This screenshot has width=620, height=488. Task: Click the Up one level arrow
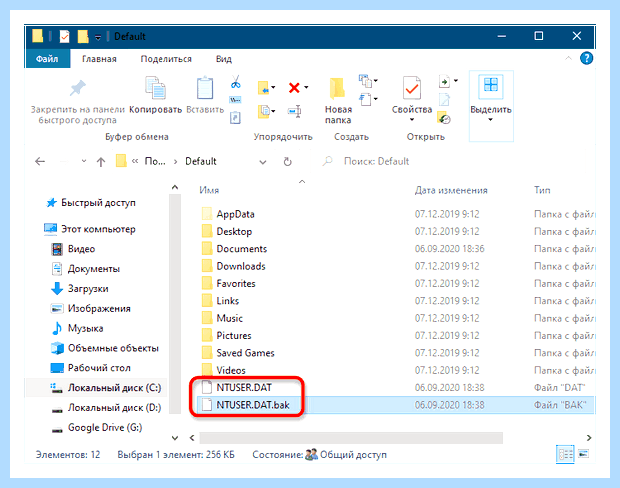pyautogui.click(x=101, y=162)
